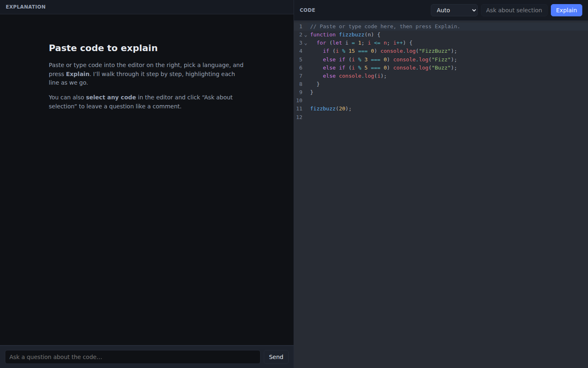
Task: Click the console.log("FizzBuzz") line
Action: pyautogui.click(x=390, y=51)
